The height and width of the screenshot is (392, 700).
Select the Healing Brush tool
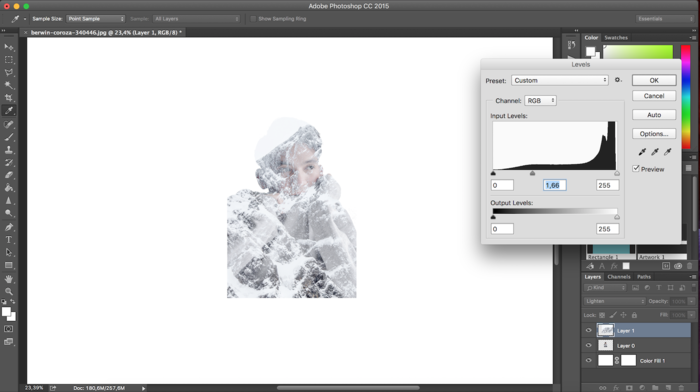8,124
